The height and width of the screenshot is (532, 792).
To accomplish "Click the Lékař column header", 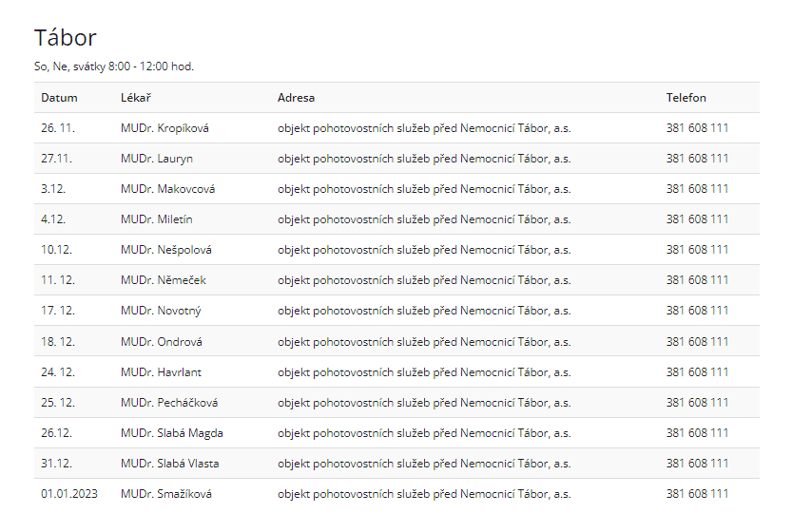I will click(136, 98).
